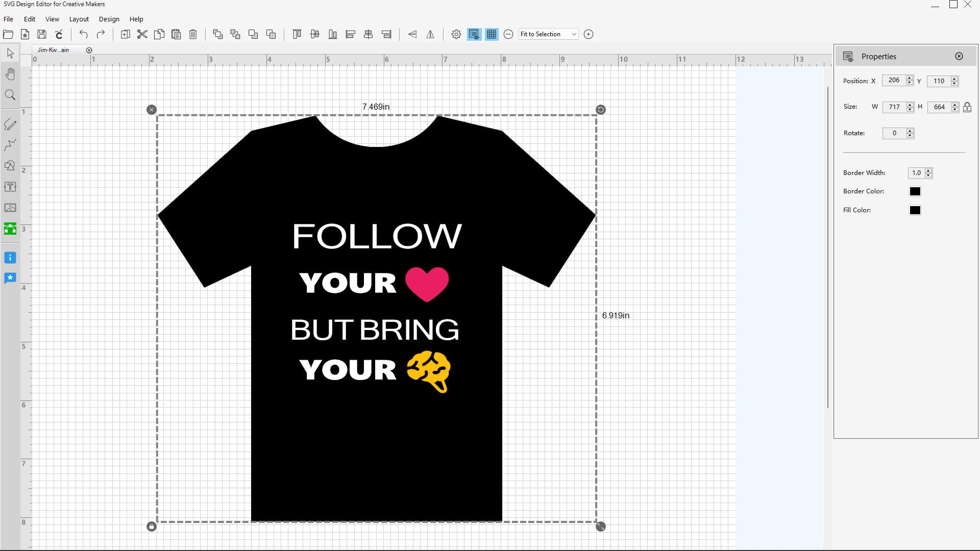Close the Properties panel
The image size is (980, 551).
point(959,56)
